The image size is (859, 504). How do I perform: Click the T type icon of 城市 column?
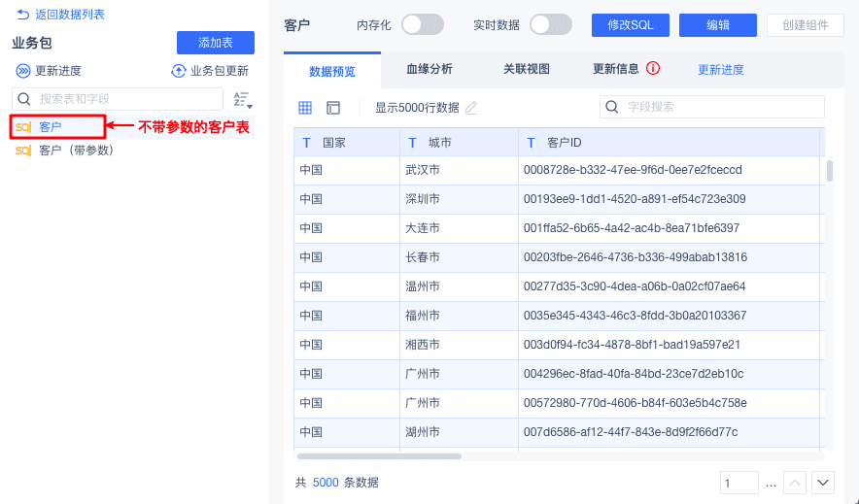click(x=413, y=143)
